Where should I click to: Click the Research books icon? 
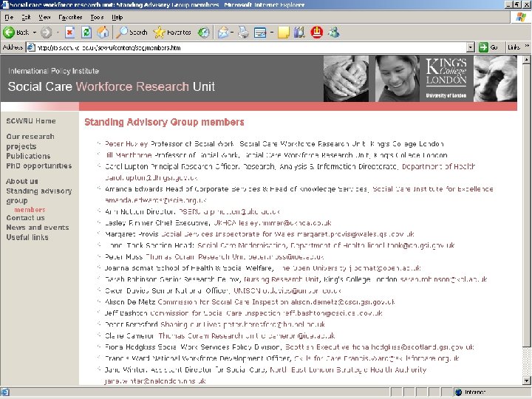299,33
